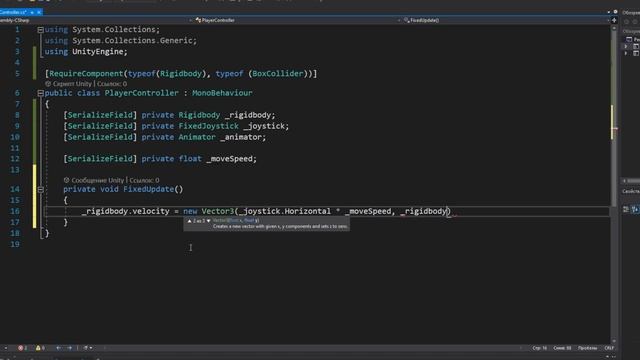
Task: Click the 'Сообщение Unity' CodeLens link
Action: [98, 180]
